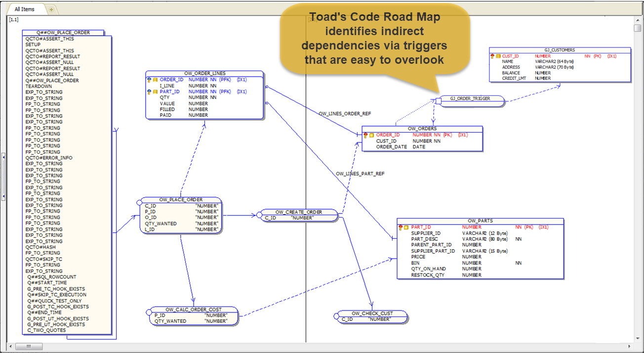Select the C_TWO_QUOTES entry
This screenshot has width=644, height=353.
tap(46, 330)
